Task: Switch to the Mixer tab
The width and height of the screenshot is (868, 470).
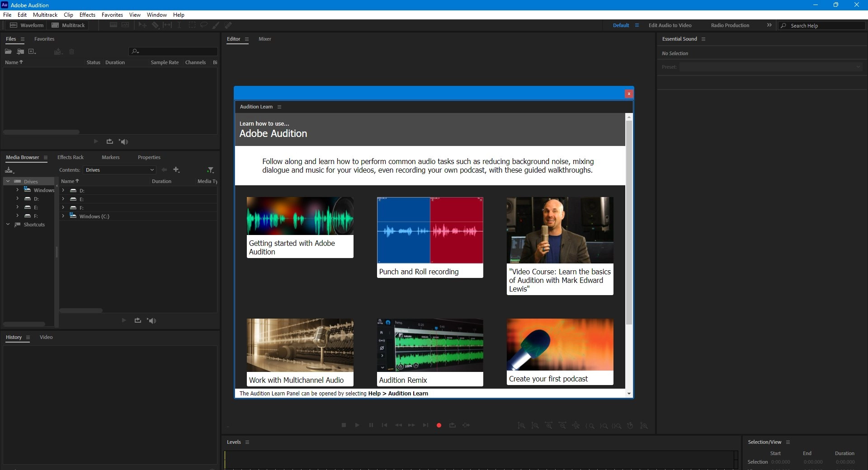Action: click(264, 39)
